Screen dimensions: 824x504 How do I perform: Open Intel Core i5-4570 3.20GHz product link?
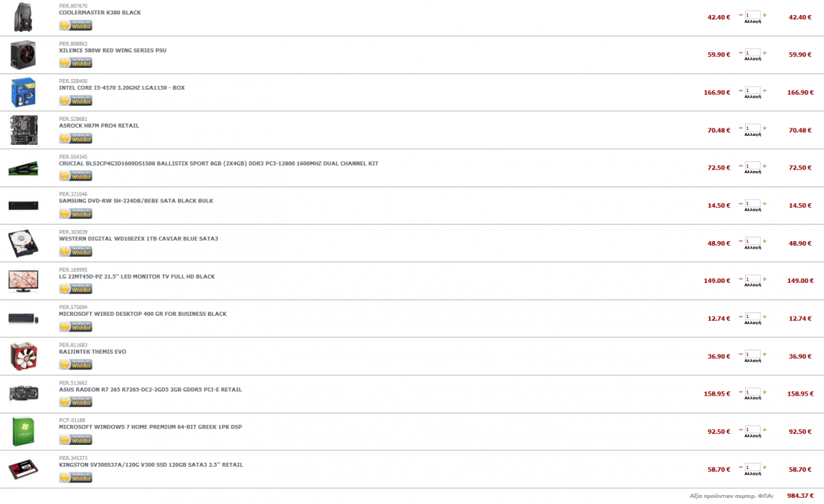[x=122, y=88]
